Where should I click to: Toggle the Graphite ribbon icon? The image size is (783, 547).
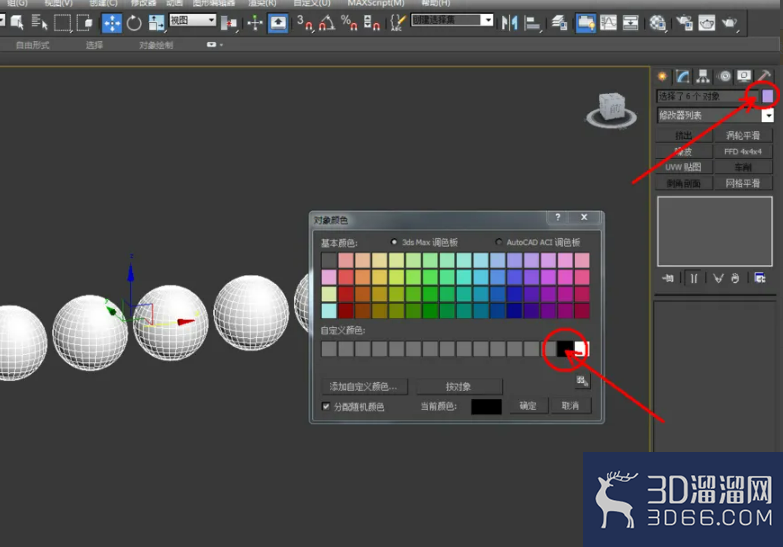pos(585,23)
